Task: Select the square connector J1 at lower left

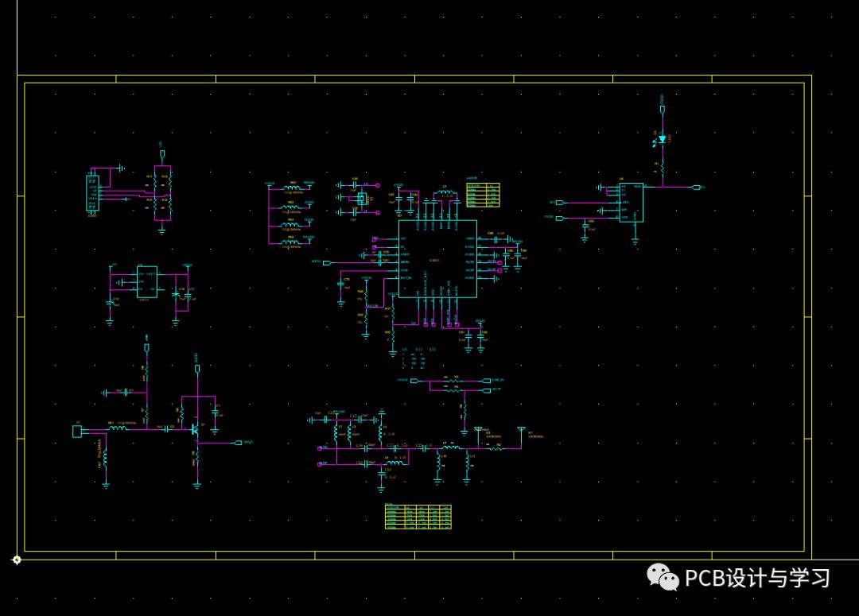Action: [77, 432]
